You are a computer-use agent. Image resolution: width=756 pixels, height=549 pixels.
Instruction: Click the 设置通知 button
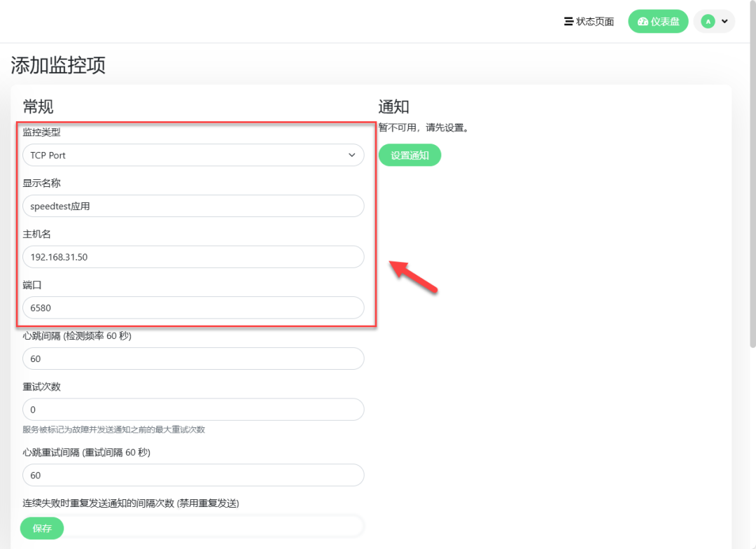409,155
